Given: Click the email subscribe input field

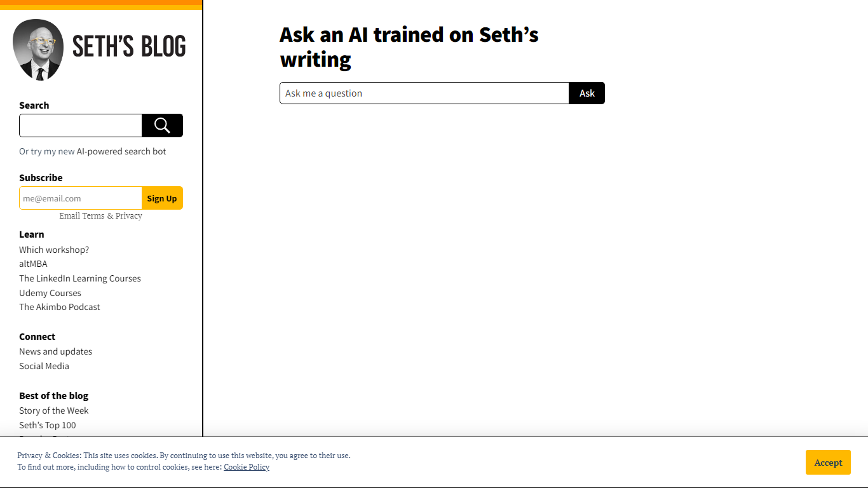Looking at the screenshot, I should (x=81, y=198).
